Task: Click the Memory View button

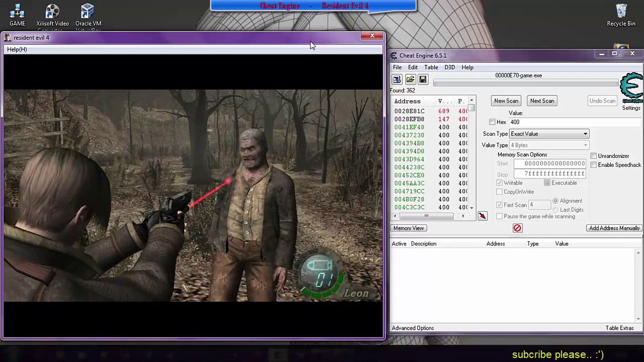Action: click(x=409, y=228)
